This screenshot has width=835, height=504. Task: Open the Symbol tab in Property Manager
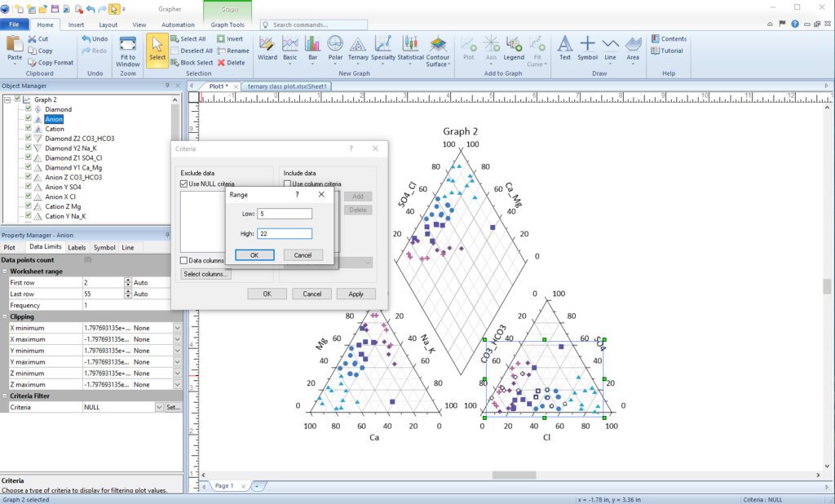pos(104,247)
